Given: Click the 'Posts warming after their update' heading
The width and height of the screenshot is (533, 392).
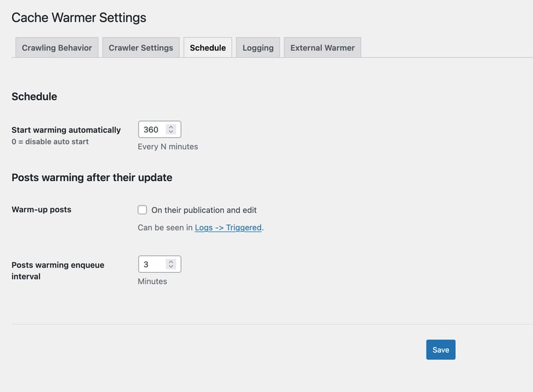Looking at the screenshot, I should point(92,178).
